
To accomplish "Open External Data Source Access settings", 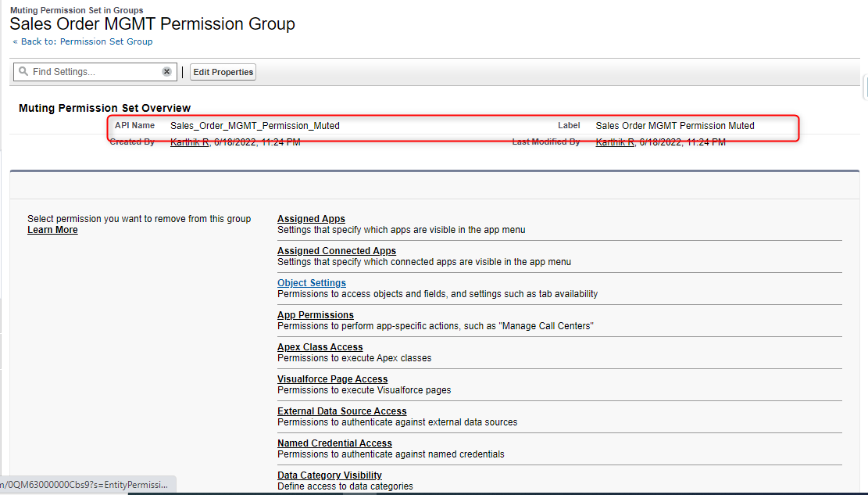I will click(341, 411).
